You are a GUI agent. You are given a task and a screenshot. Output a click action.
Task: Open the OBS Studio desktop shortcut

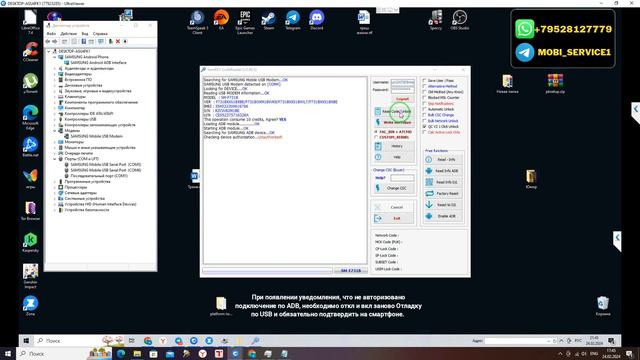460,20
